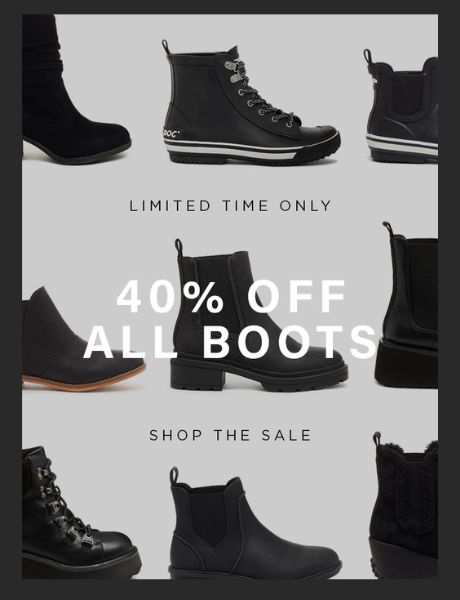This screenshot has width=460, height=600.
Task: Select the center lug-sole Chelsea boot
Action: pos(258,316)
